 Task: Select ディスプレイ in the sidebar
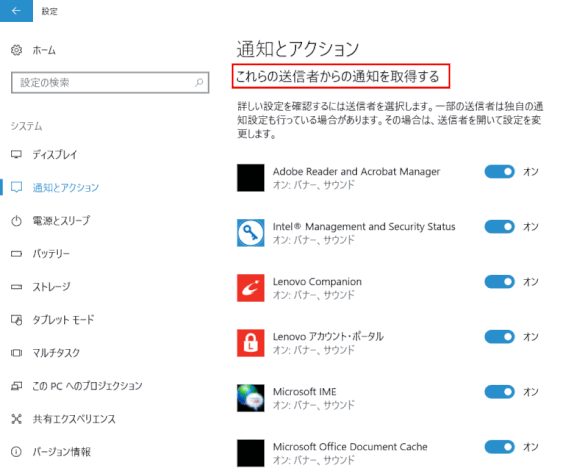[x=55, y=154]
